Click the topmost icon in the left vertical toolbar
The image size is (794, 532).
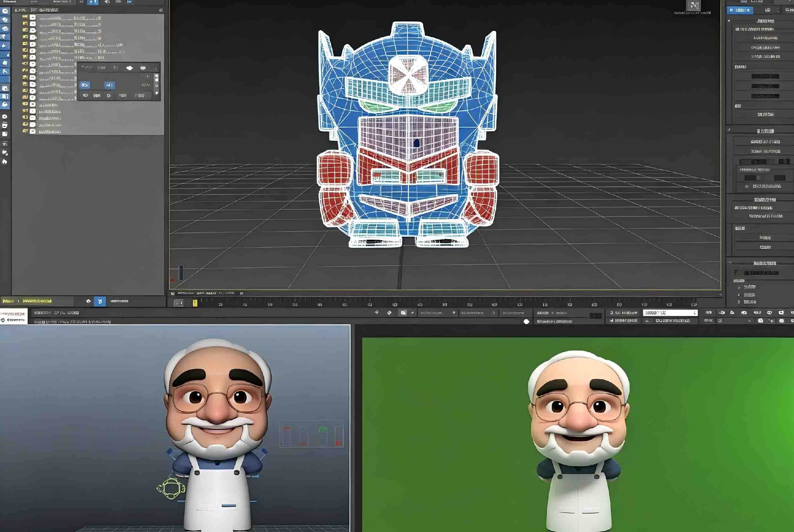pos(5,11)
